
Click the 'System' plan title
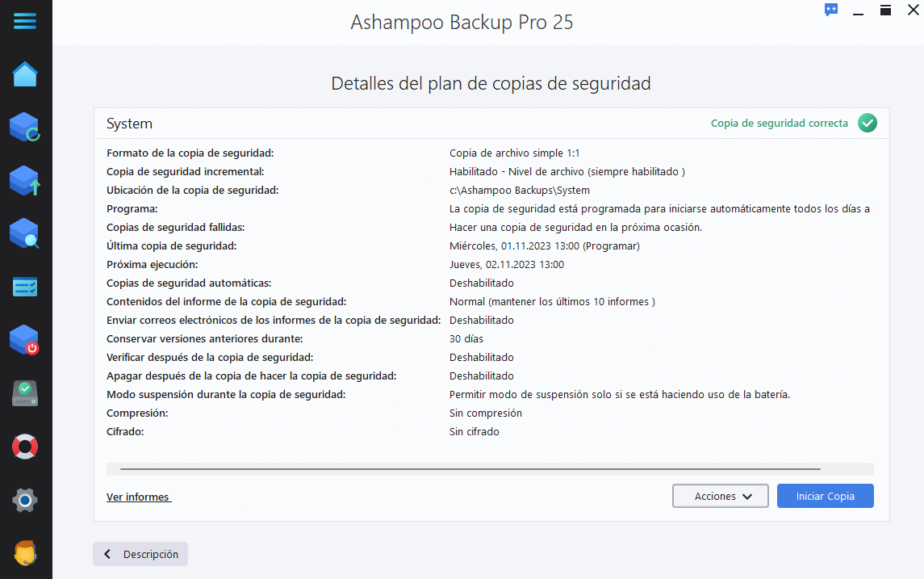[130, 124]
